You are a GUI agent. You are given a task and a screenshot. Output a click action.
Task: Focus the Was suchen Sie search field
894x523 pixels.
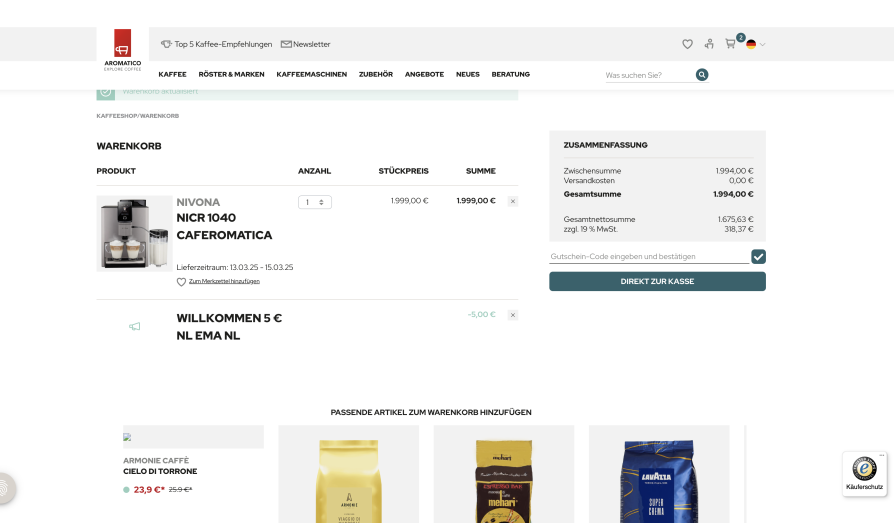(x=649, y=75)
